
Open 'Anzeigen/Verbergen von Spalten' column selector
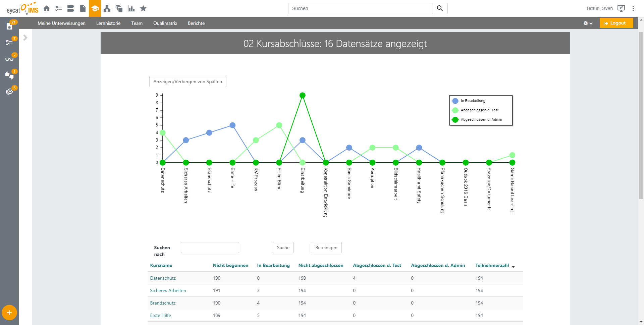pos(187,82)
